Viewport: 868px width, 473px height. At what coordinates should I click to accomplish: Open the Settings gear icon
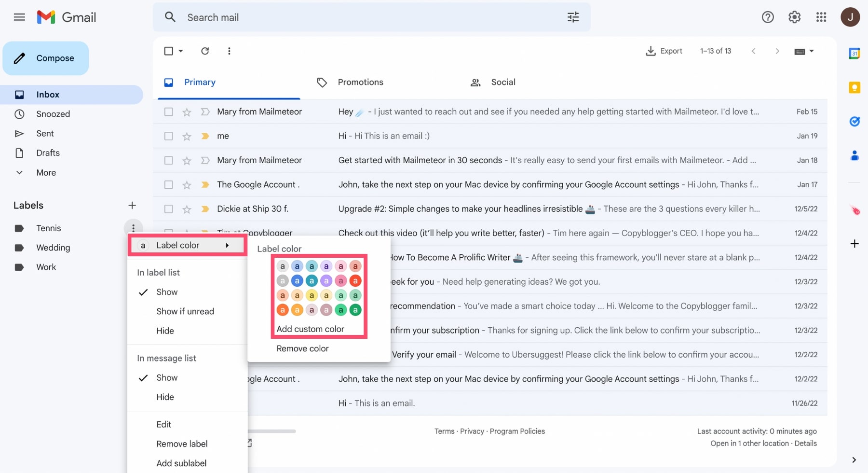pos(794,17)
